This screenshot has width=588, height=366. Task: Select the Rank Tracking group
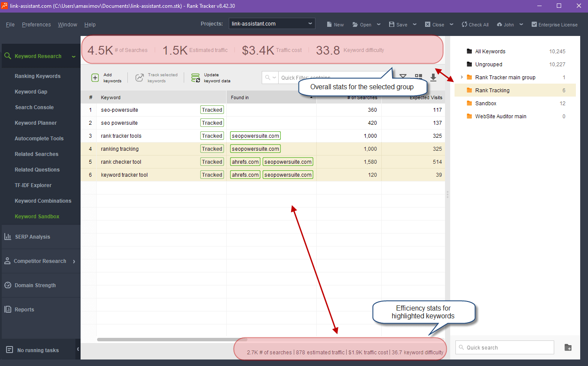515,90
